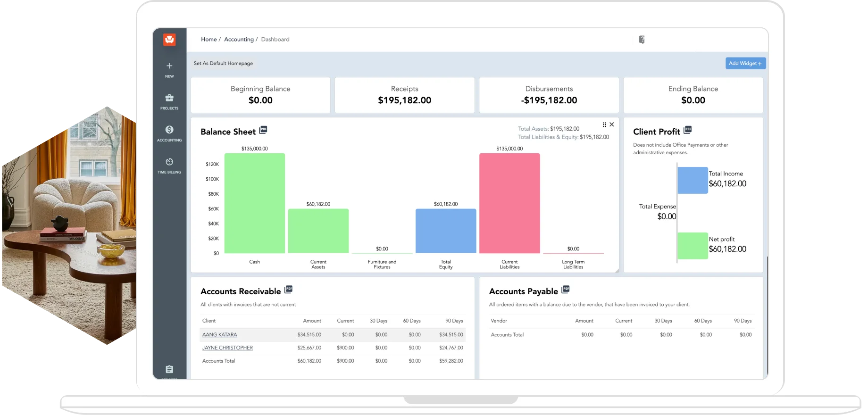Open Time Billing clock icon
This screenshot has width=868, height=415.
169,162
